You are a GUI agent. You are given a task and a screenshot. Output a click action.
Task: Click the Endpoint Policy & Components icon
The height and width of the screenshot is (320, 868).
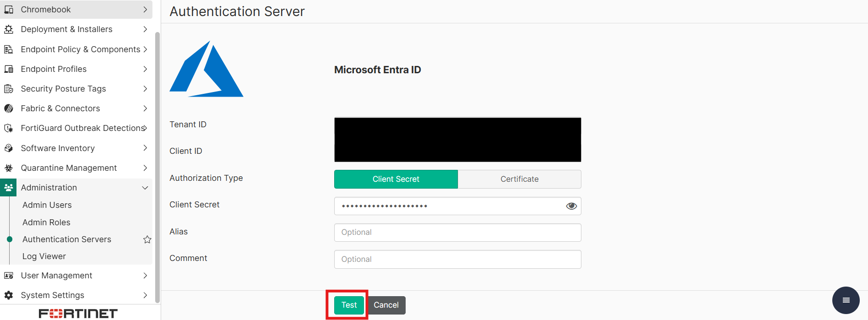(x=9, y=49)
